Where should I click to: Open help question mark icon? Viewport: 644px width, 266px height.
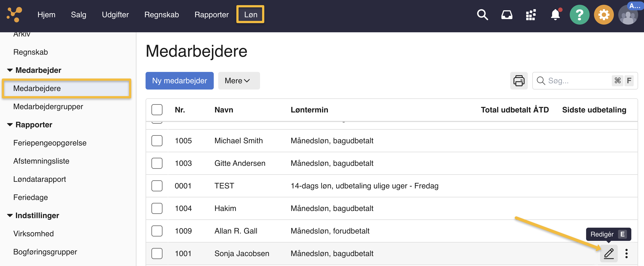click(x=579, y=15)
